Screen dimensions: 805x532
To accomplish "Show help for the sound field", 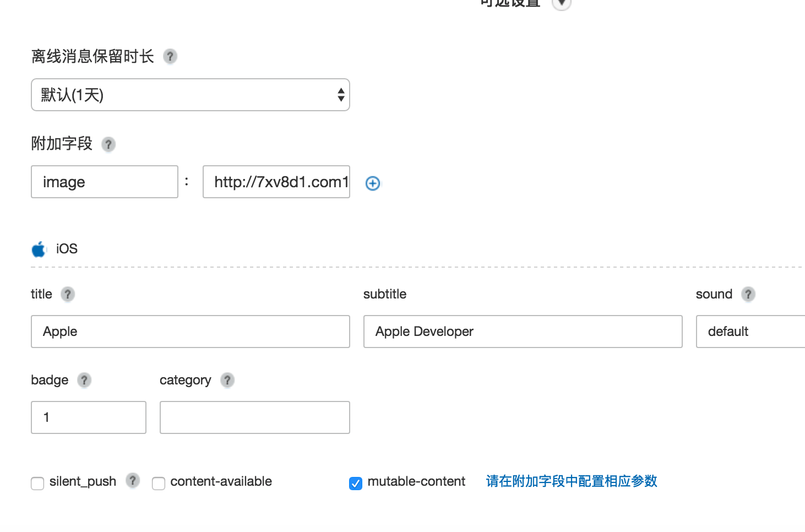I will pos(748,294).
